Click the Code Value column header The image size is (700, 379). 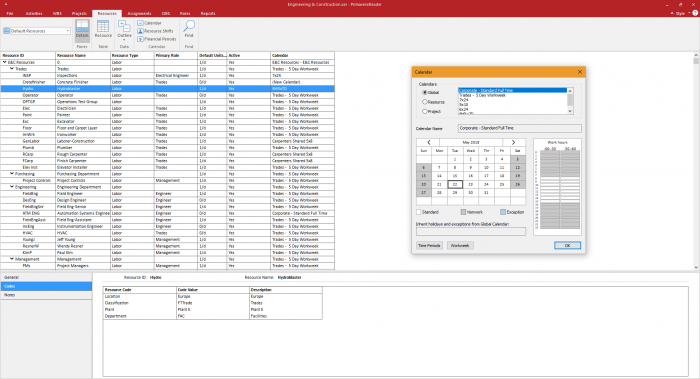213,290
